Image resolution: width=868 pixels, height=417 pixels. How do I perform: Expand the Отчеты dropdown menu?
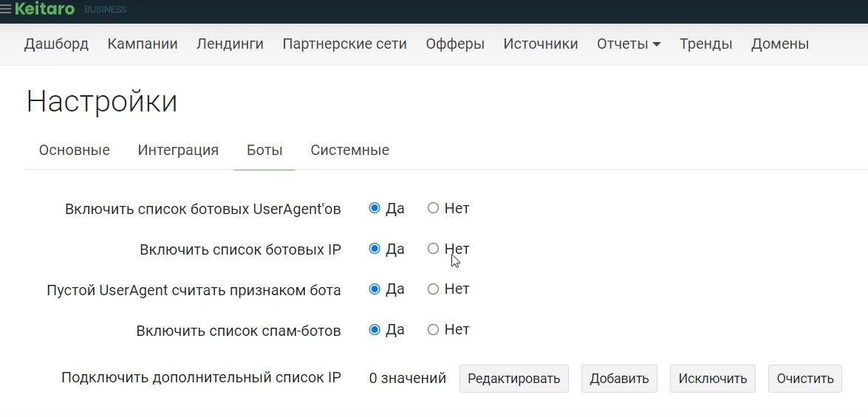[x=629, y=44]
